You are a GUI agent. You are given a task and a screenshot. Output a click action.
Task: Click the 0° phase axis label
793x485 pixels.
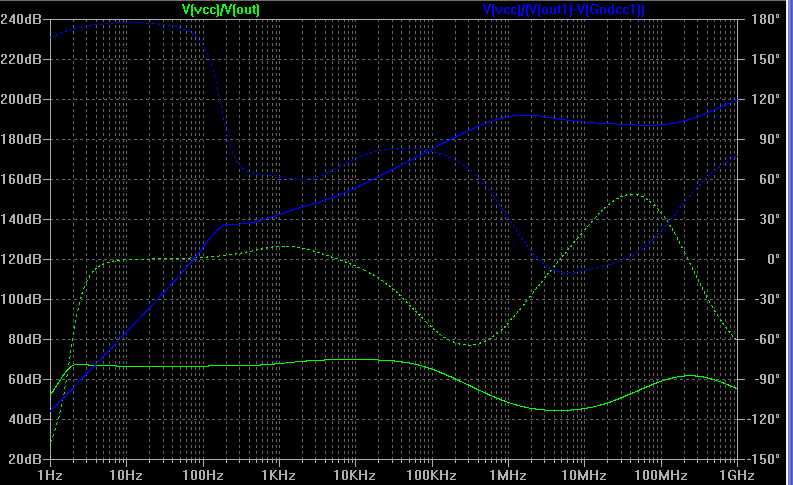(773, 259)
